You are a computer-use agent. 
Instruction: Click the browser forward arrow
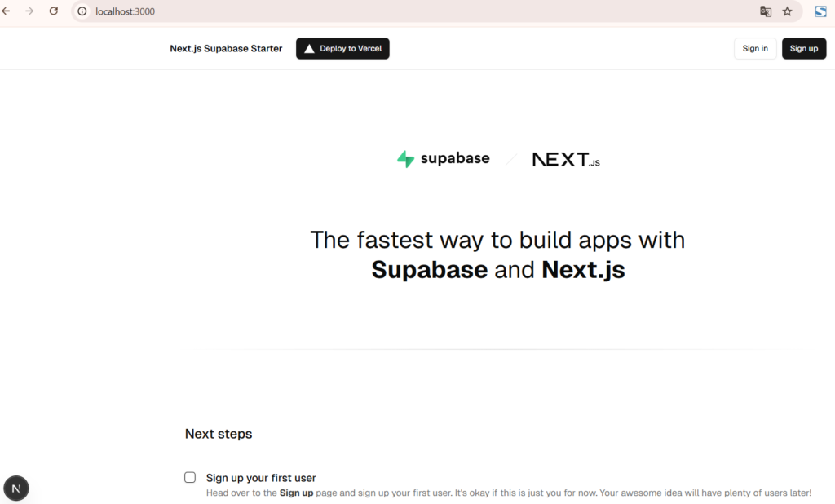[x=30, y=11]
